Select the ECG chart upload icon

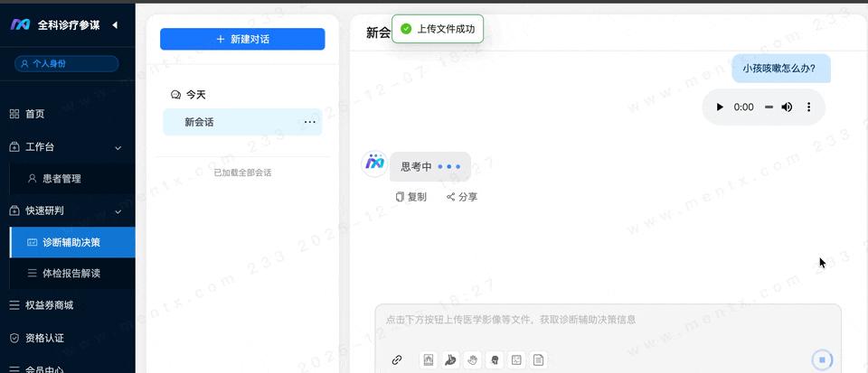[x=516, y=360]
